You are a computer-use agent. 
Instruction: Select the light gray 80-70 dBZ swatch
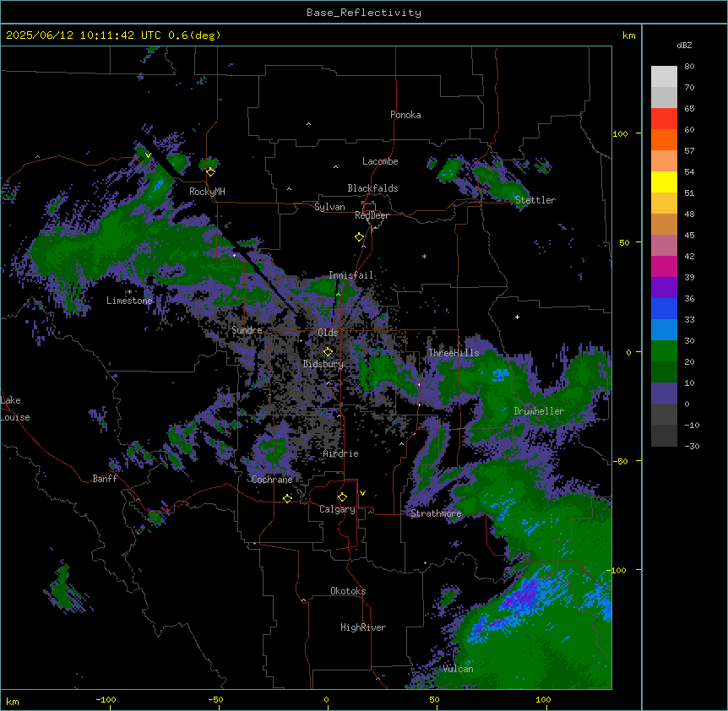coord(664,76)
